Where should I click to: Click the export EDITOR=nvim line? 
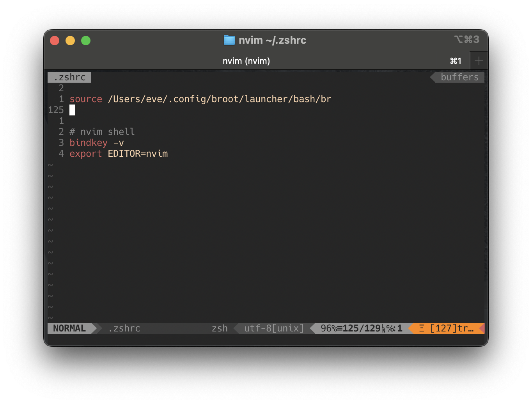119,153
